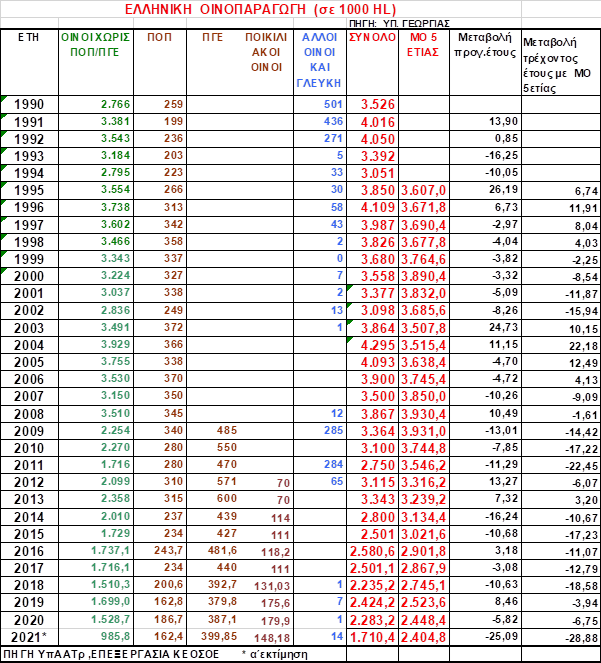Viewport: 601px width, 663px height.
Task: Click the green triangle indicator on the 1992 year cell
Action: point(5,134)
